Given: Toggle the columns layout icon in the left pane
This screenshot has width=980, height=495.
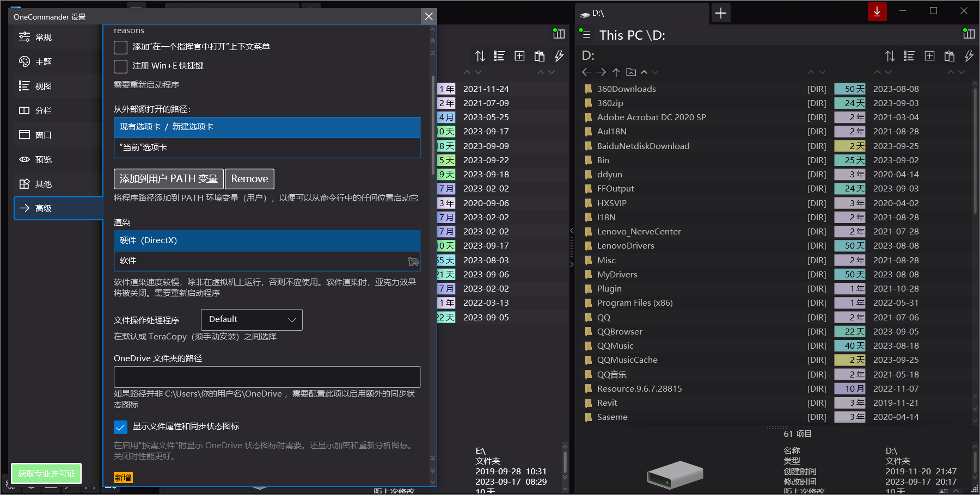Looking at the screenshot, I should pyautogui.click(x=559, y=34).
